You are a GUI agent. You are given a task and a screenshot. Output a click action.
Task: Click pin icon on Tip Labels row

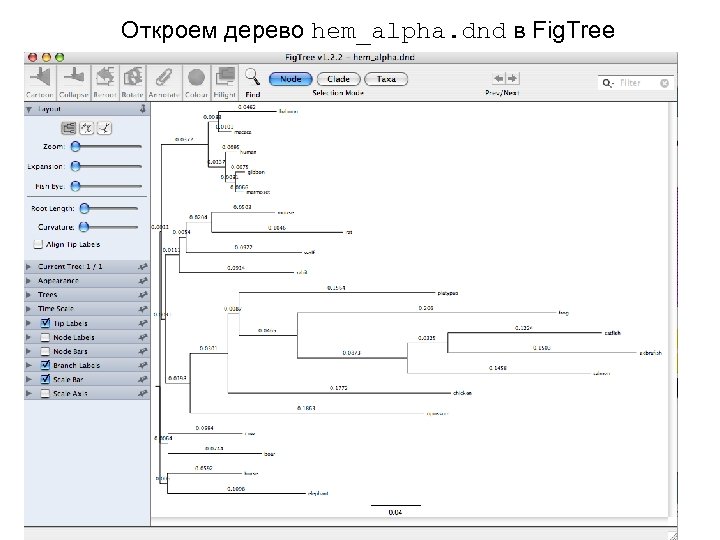pos(143,323)
